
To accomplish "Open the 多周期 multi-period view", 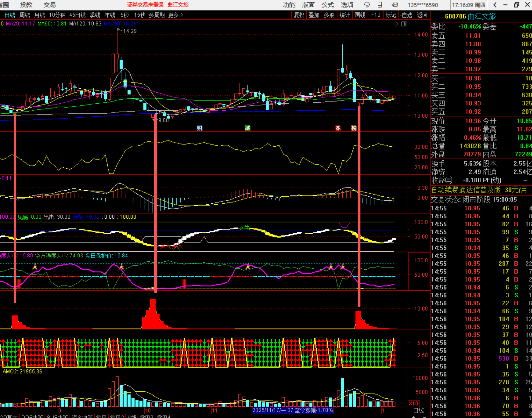I will click(157, 15).
